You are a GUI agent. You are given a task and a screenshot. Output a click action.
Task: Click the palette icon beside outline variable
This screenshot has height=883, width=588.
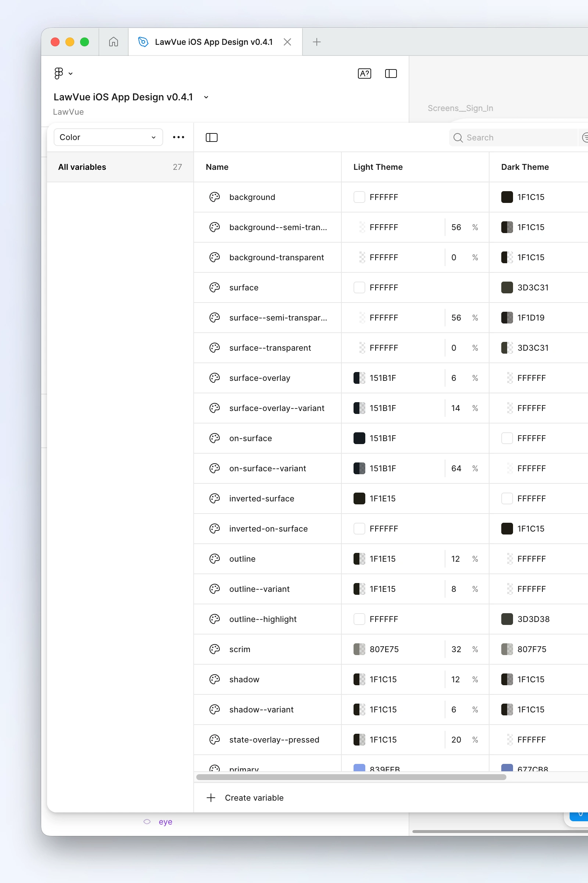pyautogui.click(x=214, y=559)
